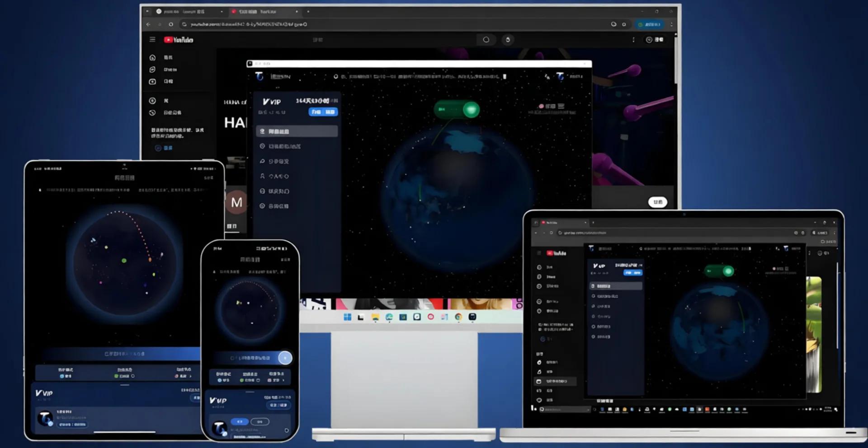Tap the button beside VIP on the phone
The height and width of the screenshot is (448, 868).
278,405
